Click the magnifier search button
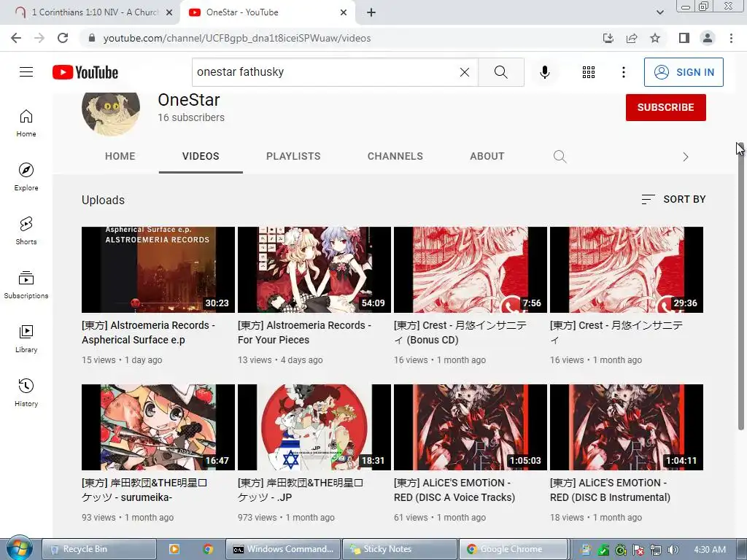The width and height of the screenshot is (747, 560). [500, 72]
